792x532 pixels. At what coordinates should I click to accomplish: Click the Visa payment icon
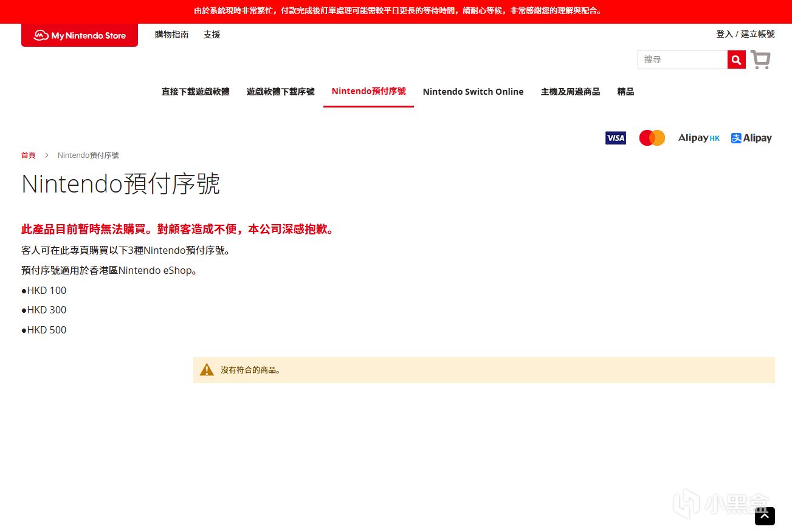[616, 138]
